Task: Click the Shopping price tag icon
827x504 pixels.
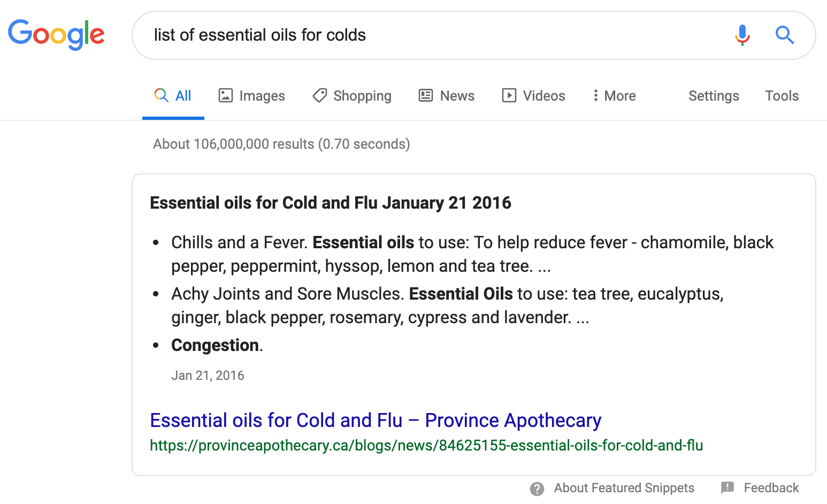Action: pos(320,96)
